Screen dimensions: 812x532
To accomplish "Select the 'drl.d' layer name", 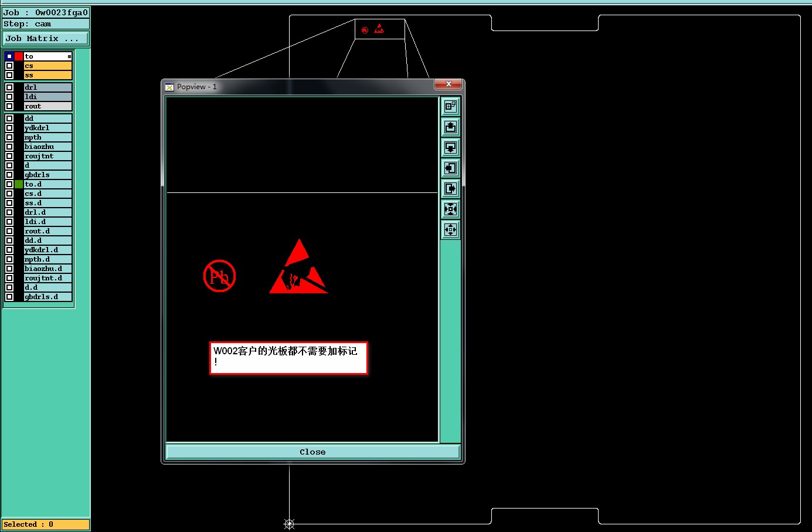I will [47, 212].
